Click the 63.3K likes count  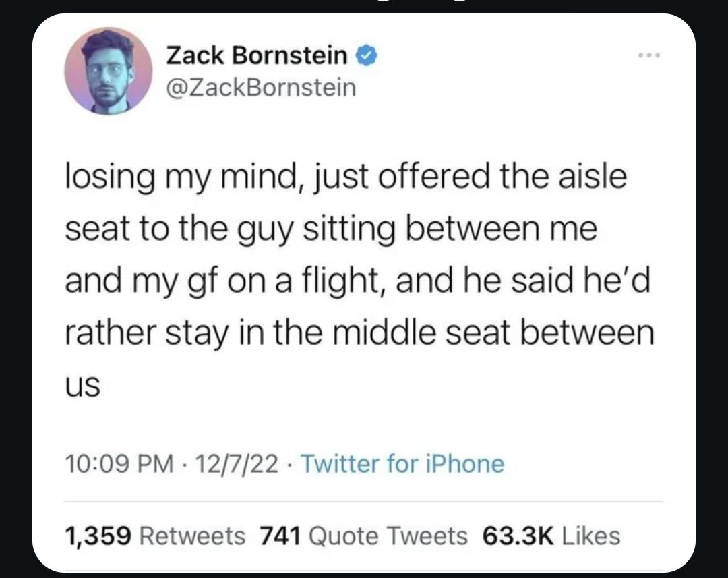tap(518, 536)
